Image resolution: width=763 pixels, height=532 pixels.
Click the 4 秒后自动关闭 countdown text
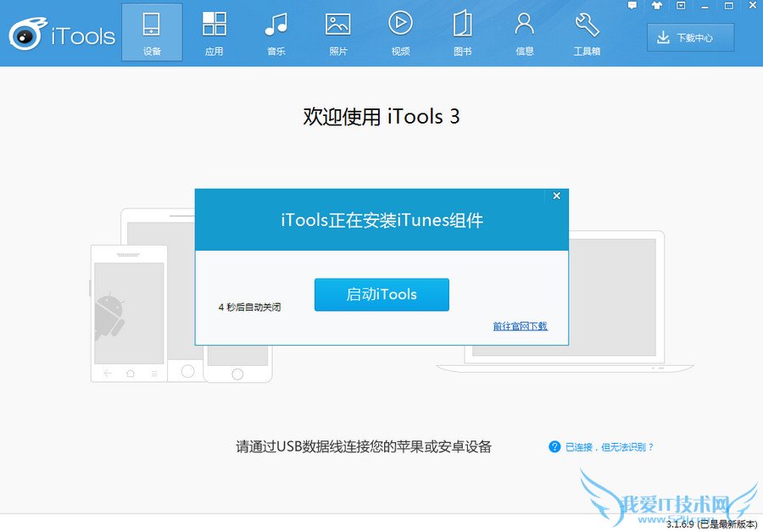tap(249, 308)
